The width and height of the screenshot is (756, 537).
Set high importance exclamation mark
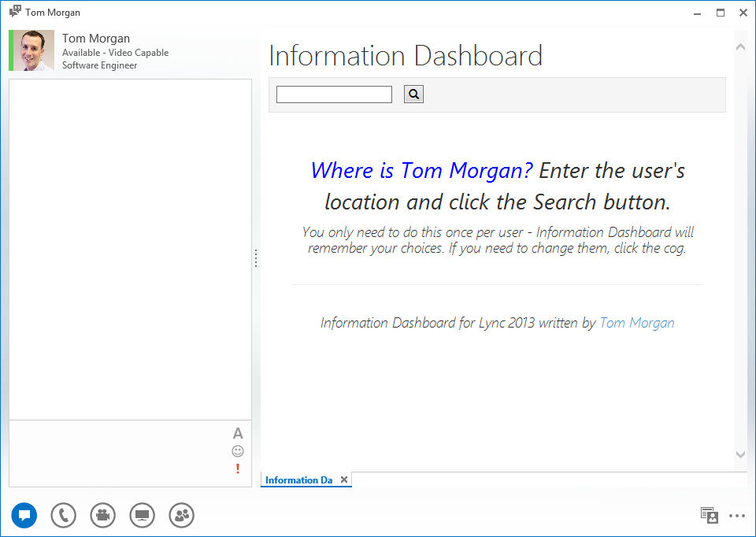pyautogui.click(x=238, y=468)
